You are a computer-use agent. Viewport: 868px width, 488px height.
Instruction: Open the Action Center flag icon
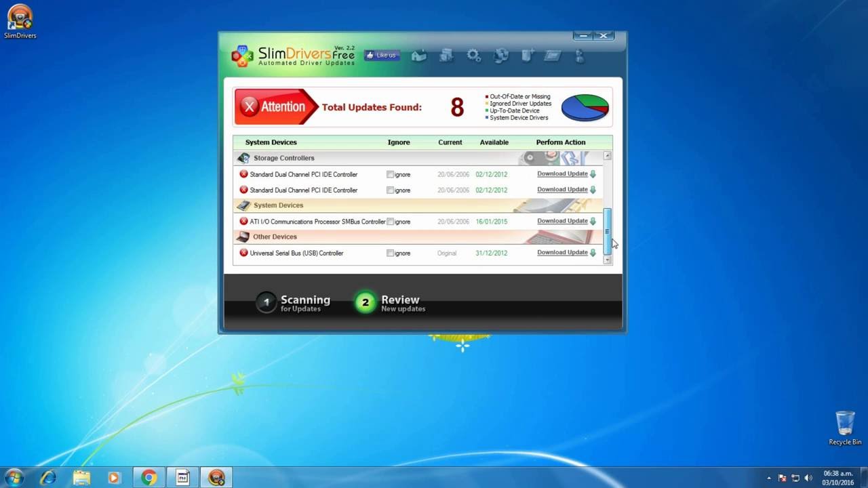783,478
